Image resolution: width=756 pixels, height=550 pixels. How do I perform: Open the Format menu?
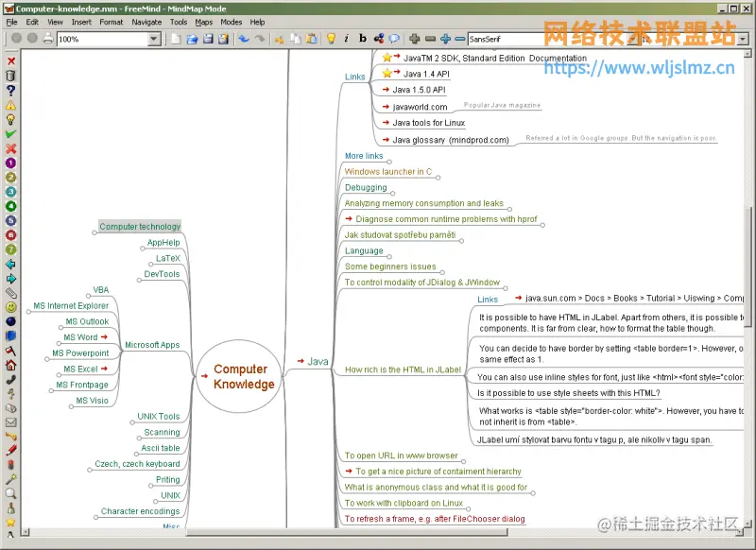(x=111, y=22)
